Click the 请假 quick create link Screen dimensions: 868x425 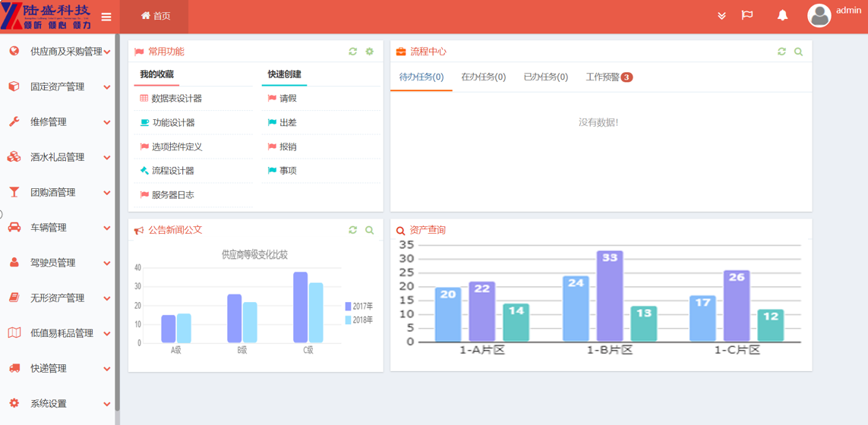(x=288, y=99)
